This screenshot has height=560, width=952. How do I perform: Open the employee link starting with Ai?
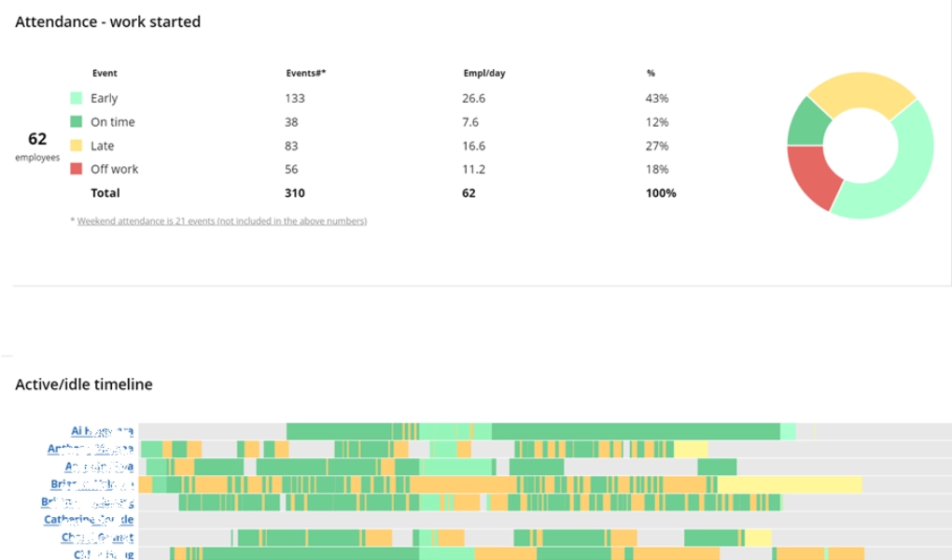pyautogui.click(x=103, y=431)
